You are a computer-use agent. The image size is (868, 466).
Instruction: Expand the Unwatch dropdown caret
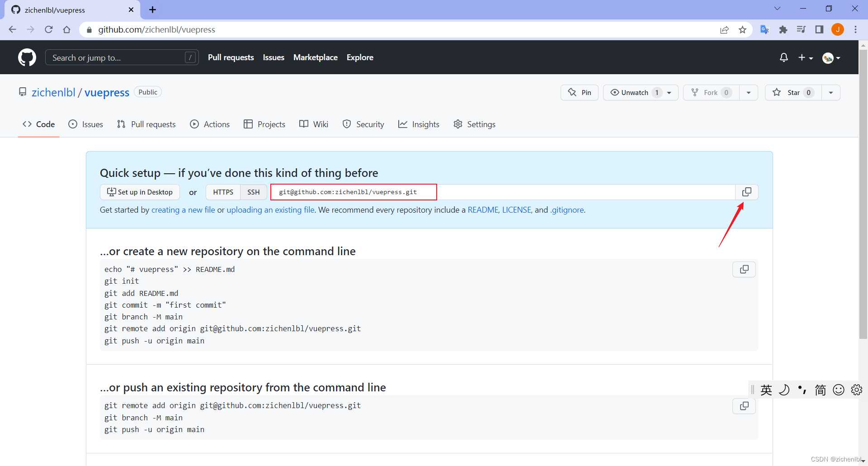[x=670, y=92]
